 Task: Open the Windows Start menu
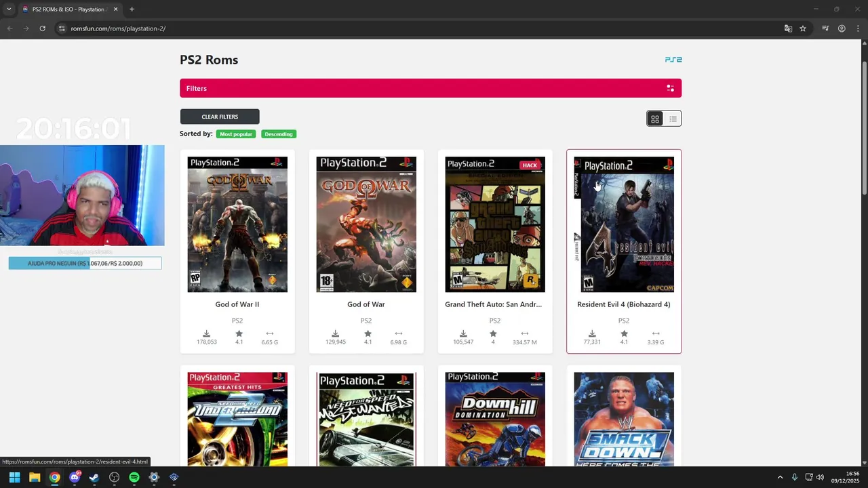tap(14, 477)
